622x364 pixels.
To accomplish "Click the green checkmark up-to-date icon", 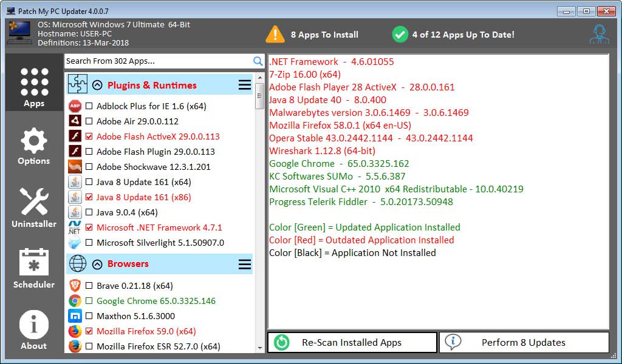I will pyautogui.click(x=400, y=35).
